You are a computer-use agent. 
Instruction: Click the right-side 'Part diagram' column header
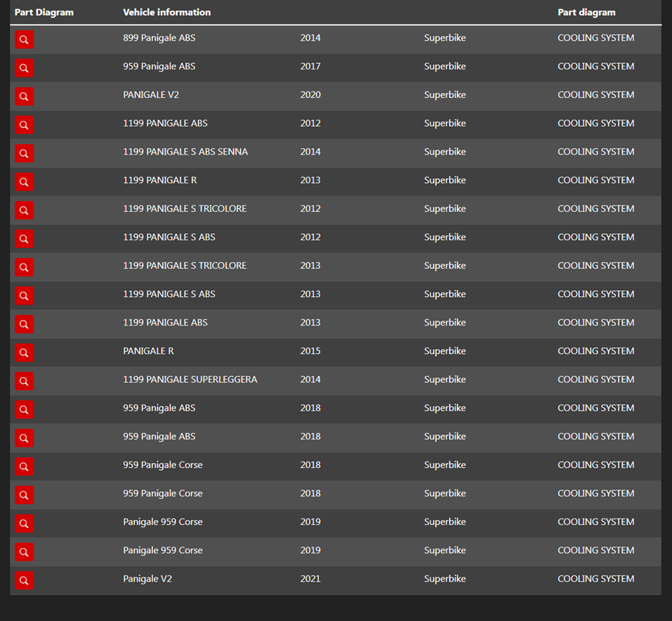tap(586, 12)
